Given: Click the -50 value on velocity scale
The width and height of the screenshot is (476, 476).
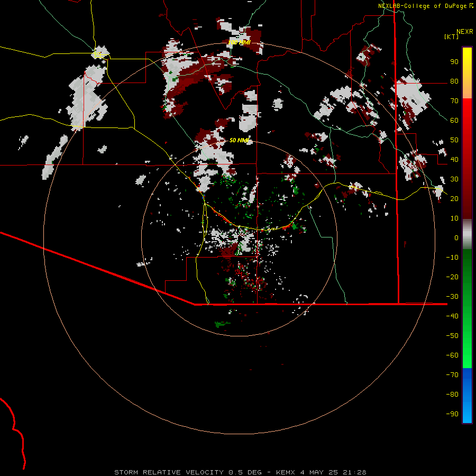Looking at the screenshot, I should 452,335.
